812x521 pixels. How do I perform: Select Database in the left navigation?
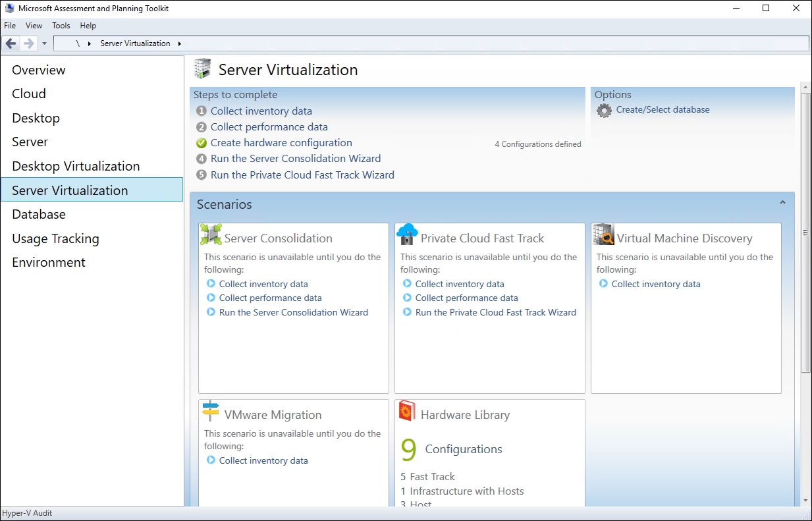39,214
